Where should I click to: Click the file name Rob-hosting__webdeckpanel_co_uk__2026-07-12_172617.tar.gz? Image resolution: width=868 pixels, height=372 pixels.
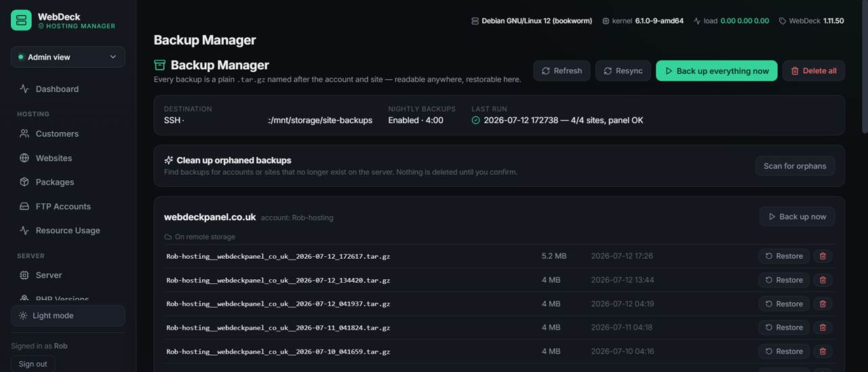click(278, 257)
